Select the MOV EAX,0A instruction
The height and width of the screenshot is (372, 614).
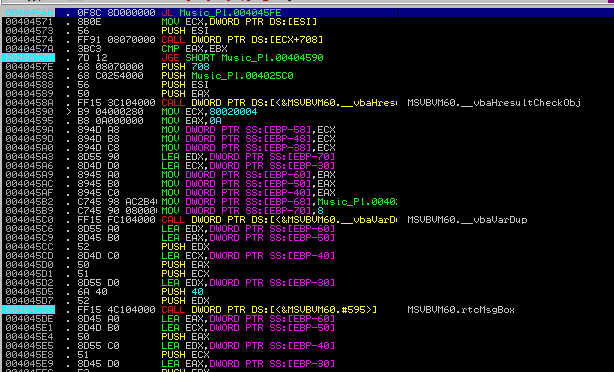click(x=191, y=121)
